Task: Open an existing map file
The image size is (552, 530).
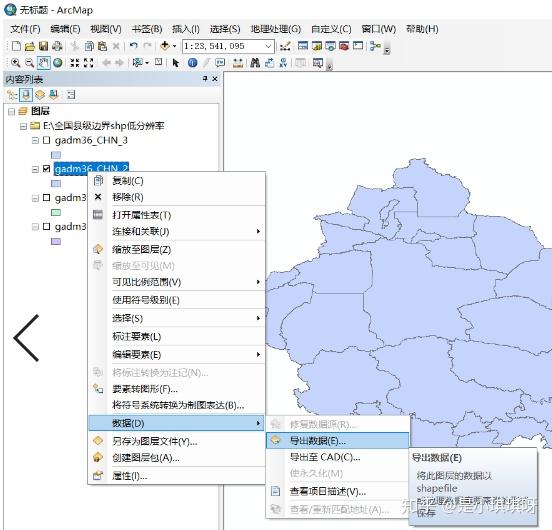Action: [30, 46]
